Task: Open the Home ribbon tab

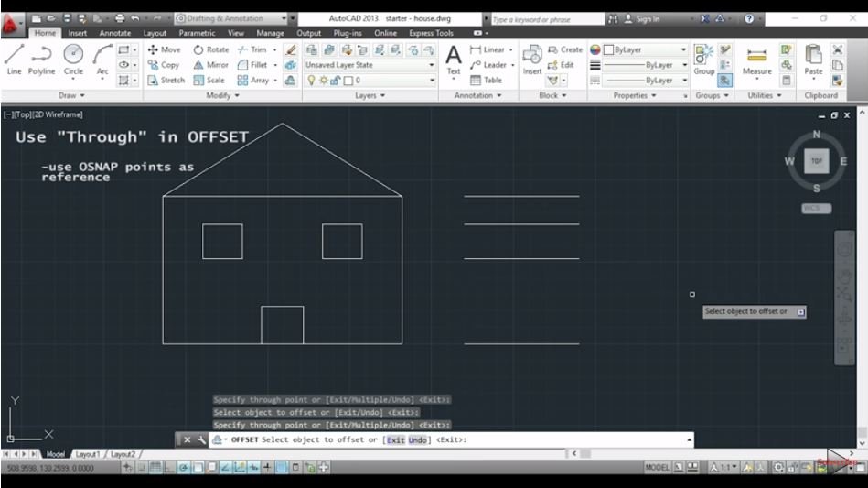Action: point(45,33)
